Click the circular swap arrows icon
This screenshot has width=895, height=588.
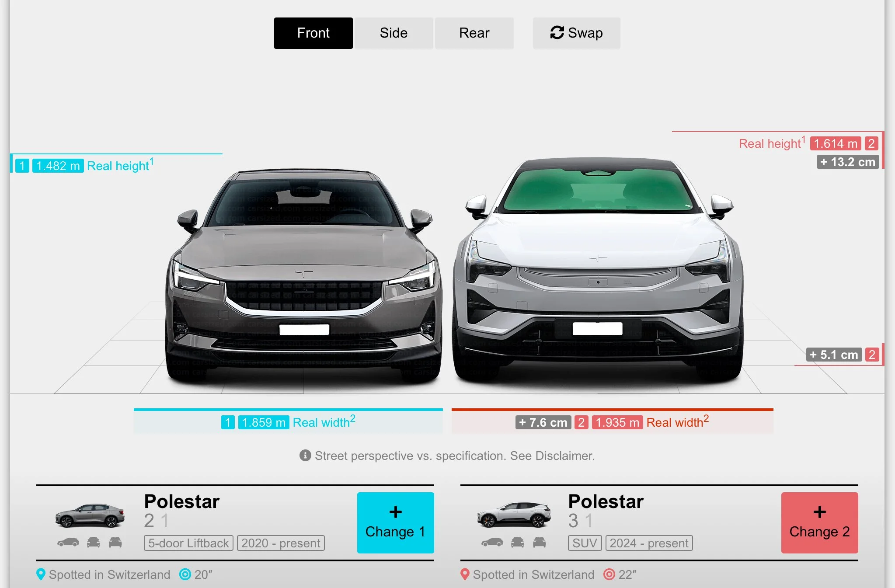[557, 32]
